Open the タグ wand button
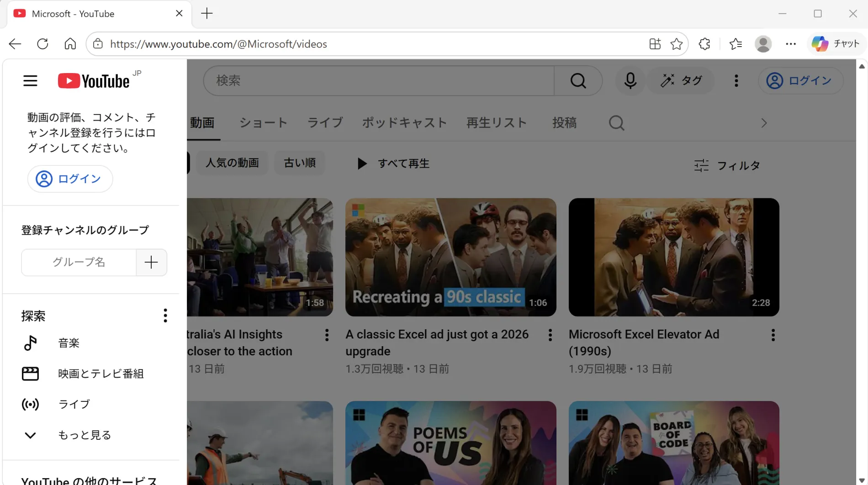The width and height of the screenshot is (868, 485). [681, 81]
